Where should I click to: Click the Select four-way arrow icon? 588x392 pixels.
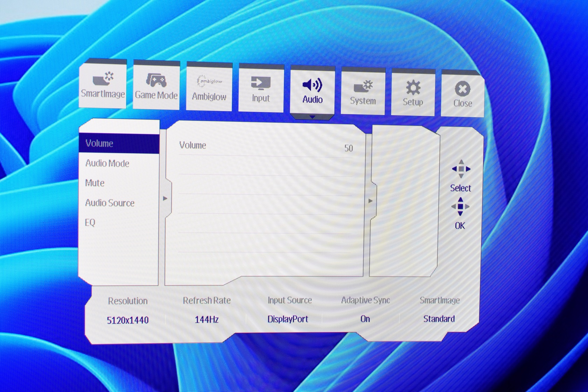[461, 169]
